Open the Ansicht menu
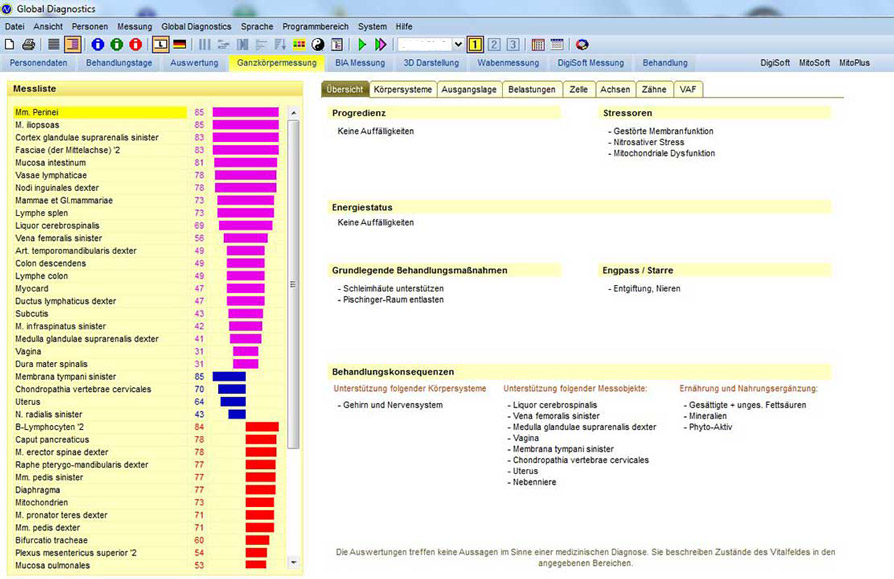This screenshot has width=894, height=579. (48, 26)
